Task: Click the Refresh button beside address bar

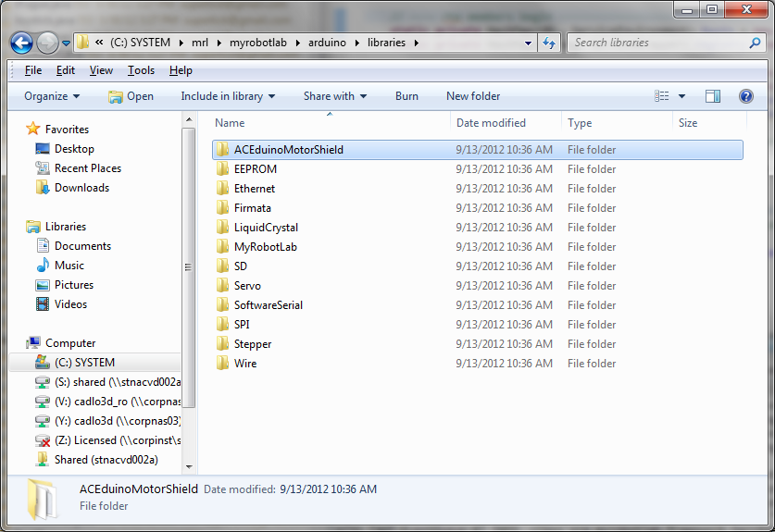Action: pos(549,43)
